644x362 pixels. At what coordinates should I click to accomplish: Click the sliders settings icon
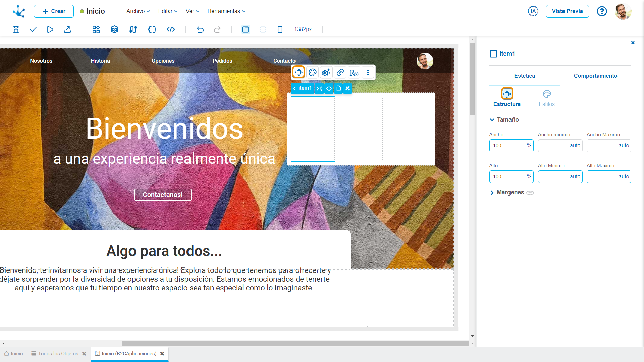133,29
